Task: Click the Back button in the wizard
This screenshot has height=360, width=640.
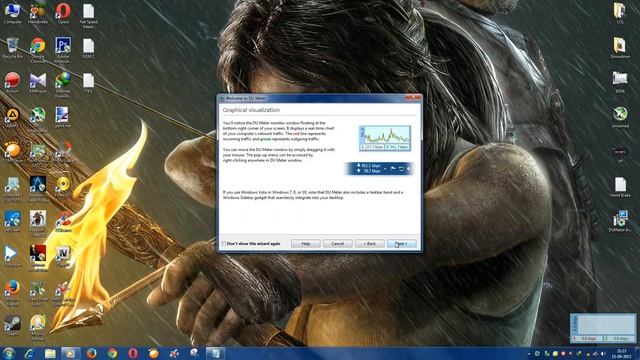Action: tap(370, 244)
